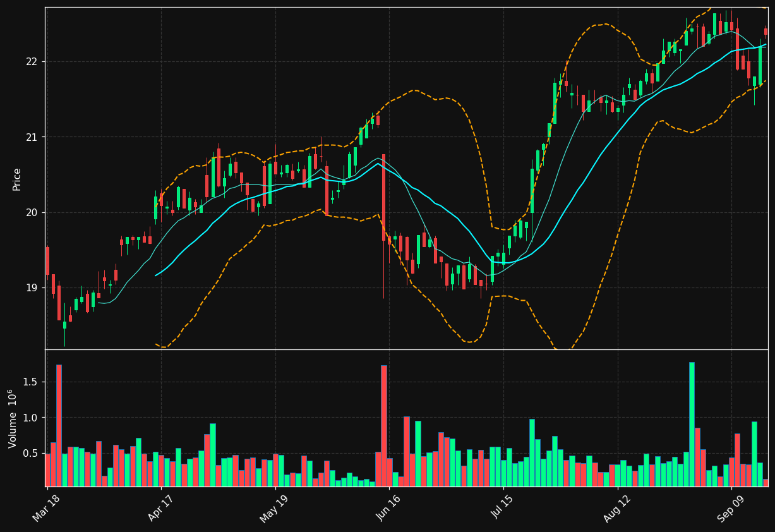
Task: Click the 'Price' axis title
Action: (17, 179)
